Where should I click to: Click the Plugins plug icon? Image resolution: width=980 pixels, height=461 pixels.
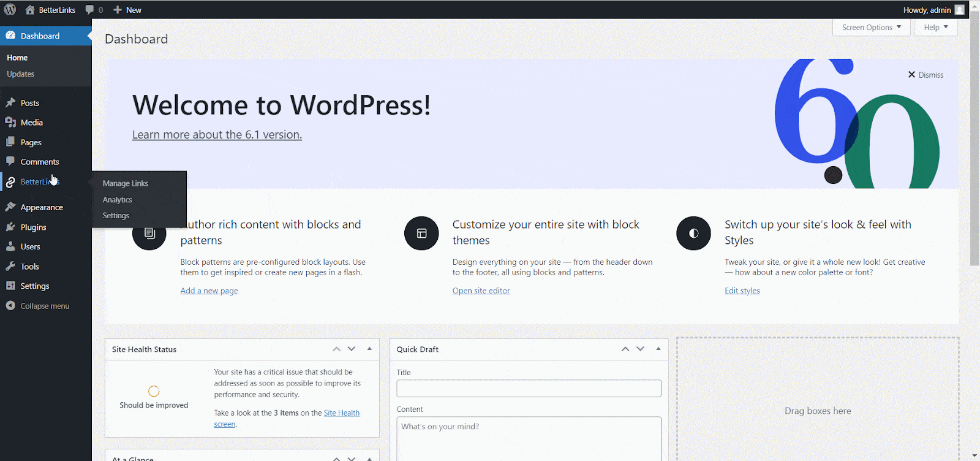[x=10, y=227]
